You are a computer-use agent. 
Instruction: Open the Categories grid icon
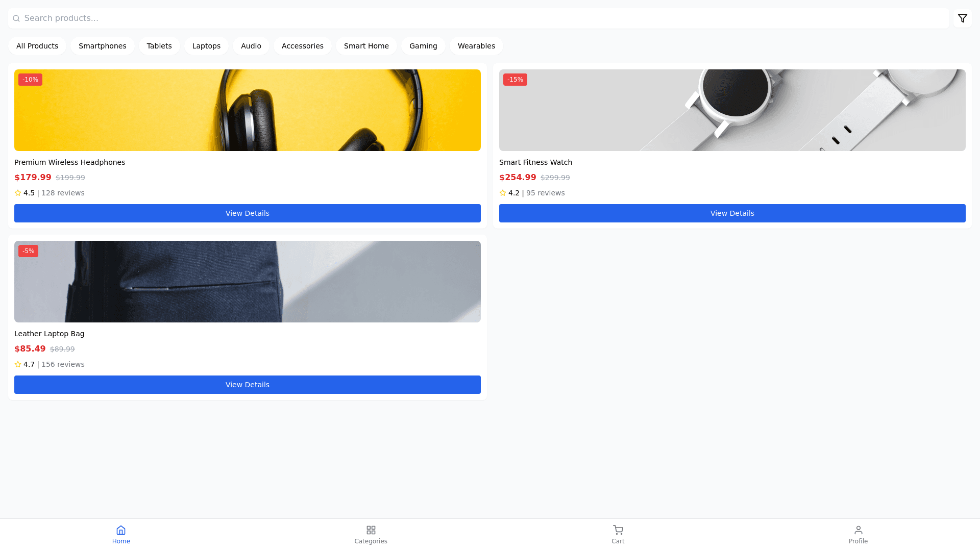[x=371, y=530]
